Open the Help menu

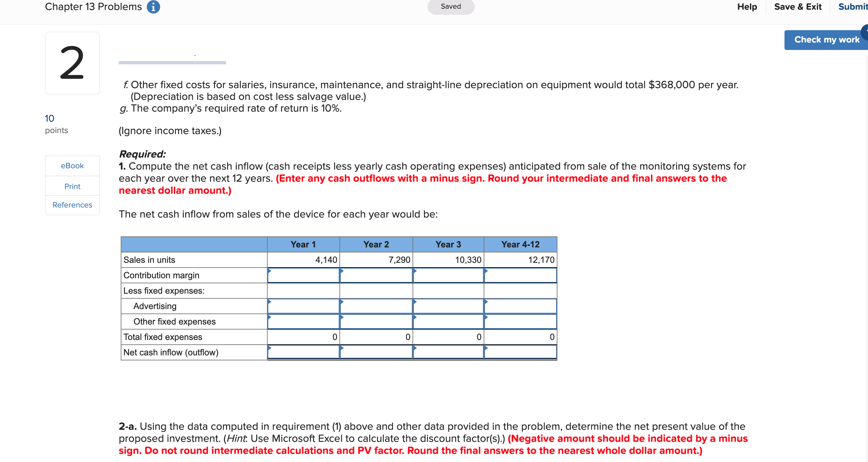point(747,6)
